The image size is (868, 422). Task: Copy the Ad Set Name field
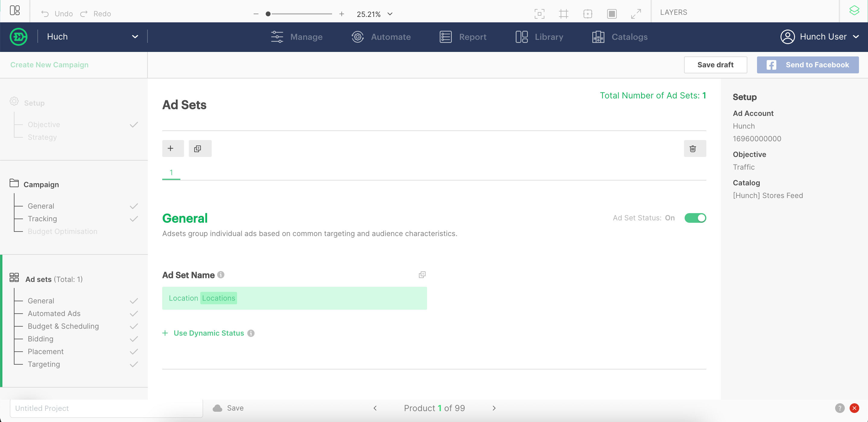pos(422,275)
